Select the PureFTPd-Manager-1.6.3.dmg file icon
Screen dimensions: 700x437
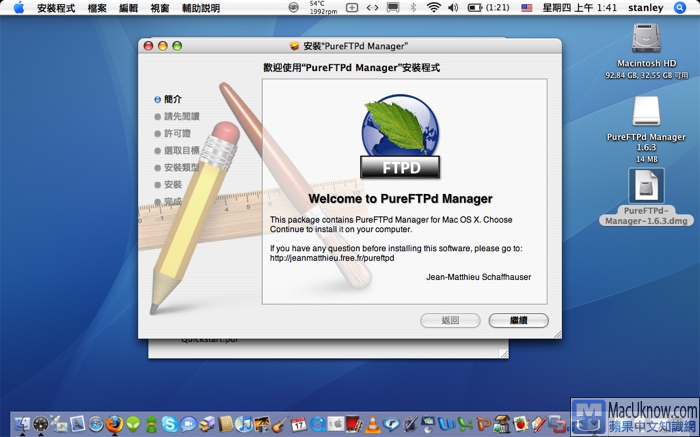click(646, 186)
